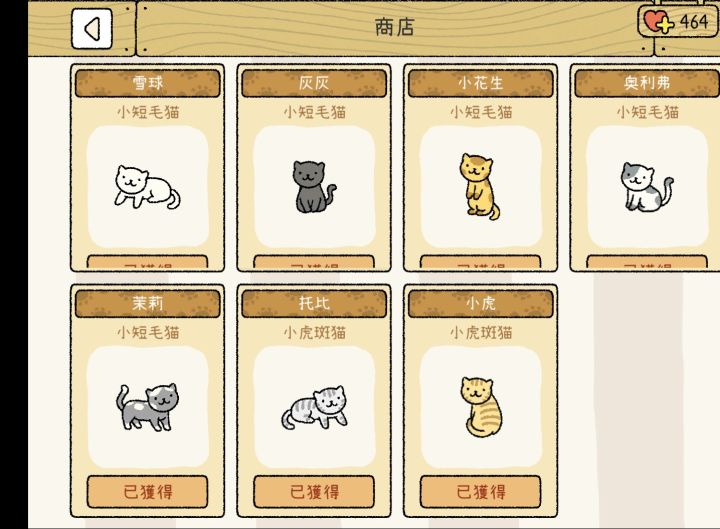720x529 pixels.
Task: Select the gray-white cat 奥利弗 image
Action: pyautogui.click(x=647, y=187)
